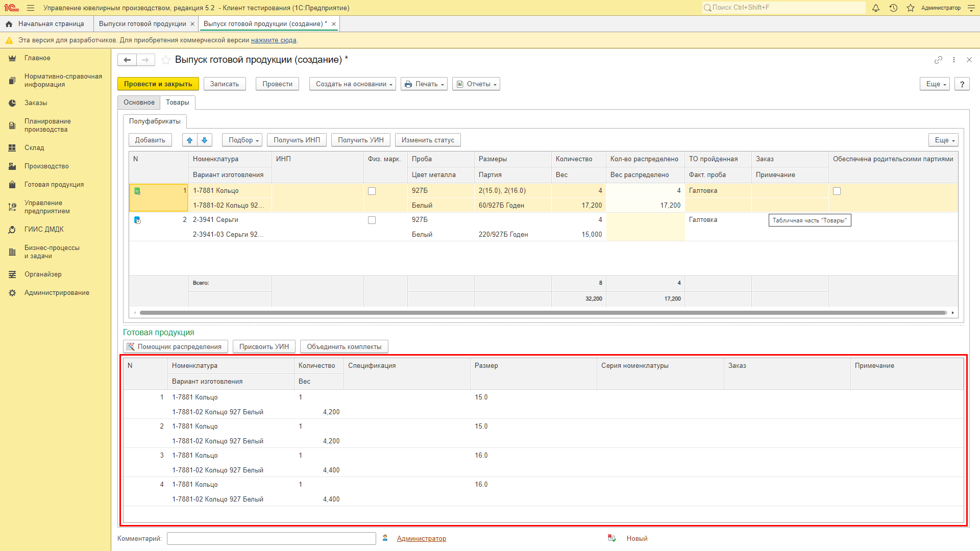Open help question mark button
The width and height of the screenshot is (980, 551).
(962, 84)
